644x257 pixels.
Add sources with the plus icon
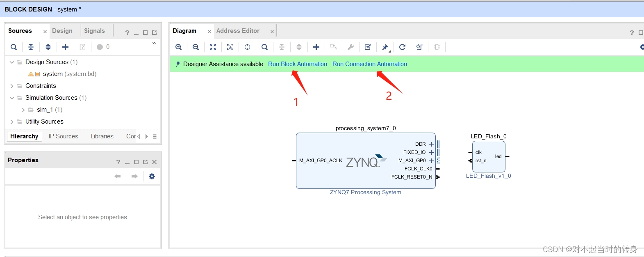pyautogui.click(x=66, y=47)
